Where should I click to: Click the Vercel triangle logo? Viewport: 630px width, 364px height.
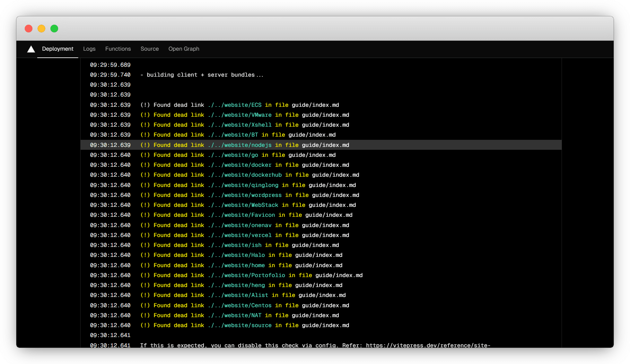(31, 49)
